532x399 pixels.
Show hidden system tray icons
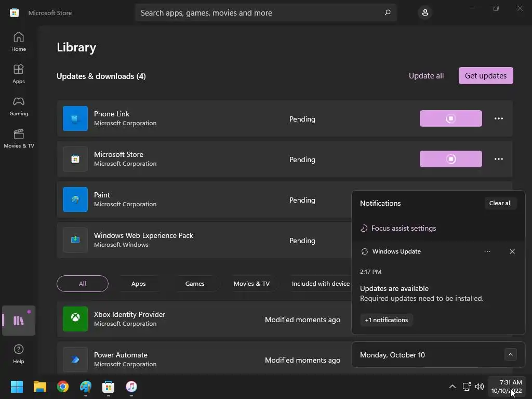click(453, 387)
